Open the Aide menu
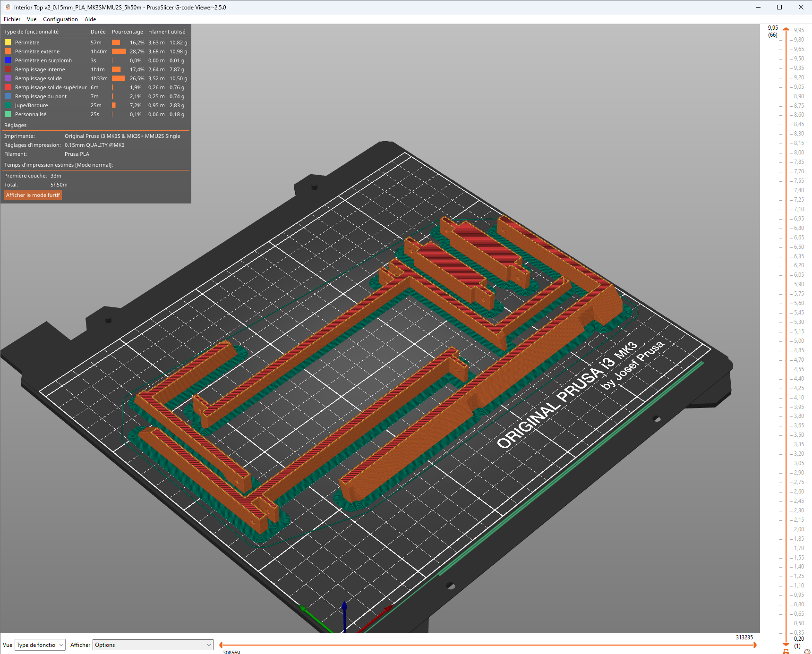The width and height of the screenshot is (812, 654). tap(90, 19)
